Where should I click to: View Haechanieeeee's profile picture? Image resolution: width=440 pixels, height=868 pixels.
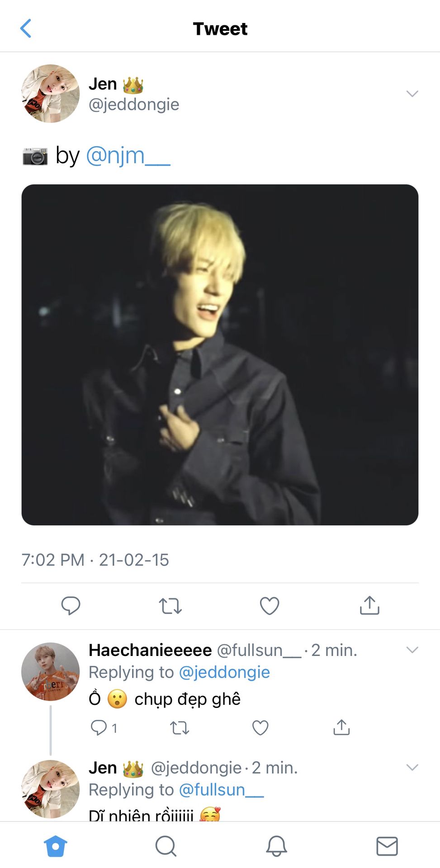click(51, 671)
